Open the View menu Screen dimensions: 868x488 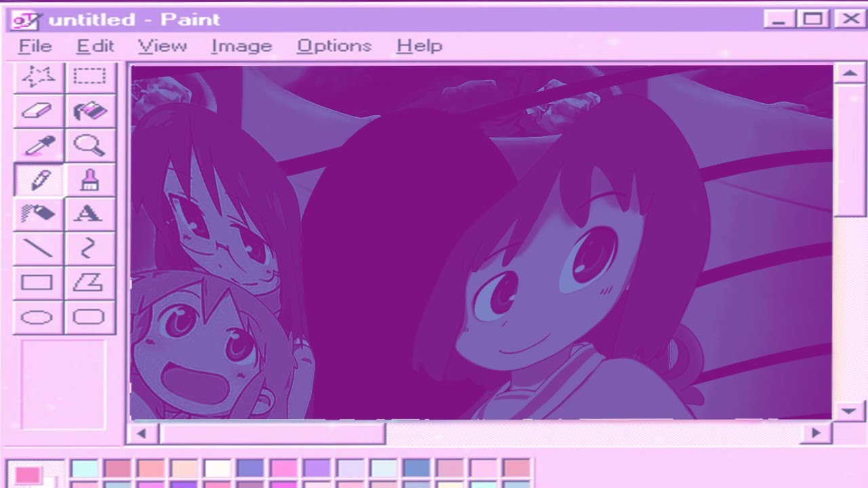162,46
